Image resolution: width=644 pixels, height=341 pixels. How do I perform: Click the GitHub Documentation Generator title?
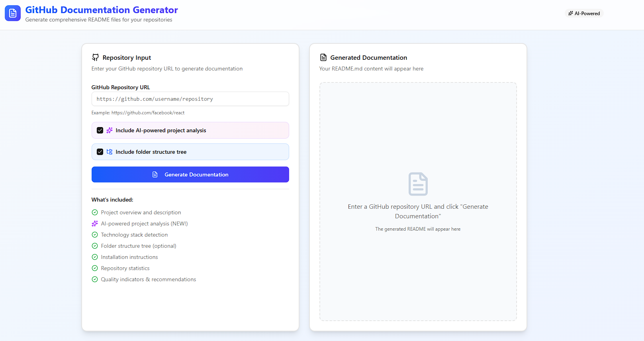102,10
